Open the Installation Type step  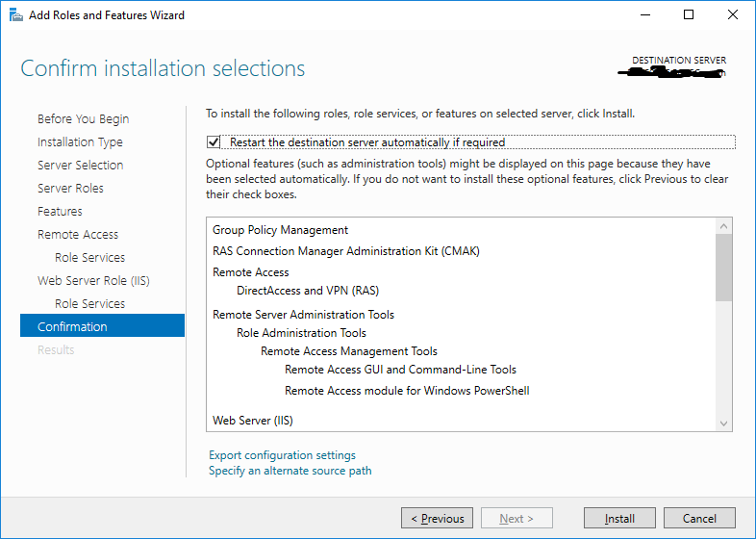pyautogui.click(x=80, y=142)
